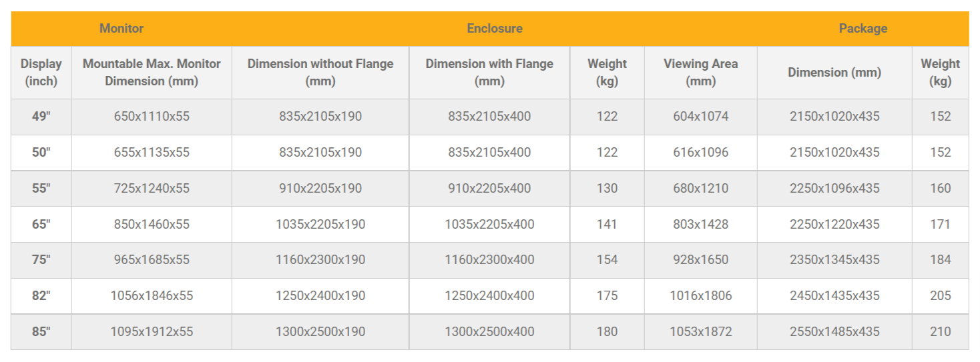This screenshot has width=980, height=362.
Task: Click the 210 package weight cell
Action: pyautogui.click(x=940, y=332)
